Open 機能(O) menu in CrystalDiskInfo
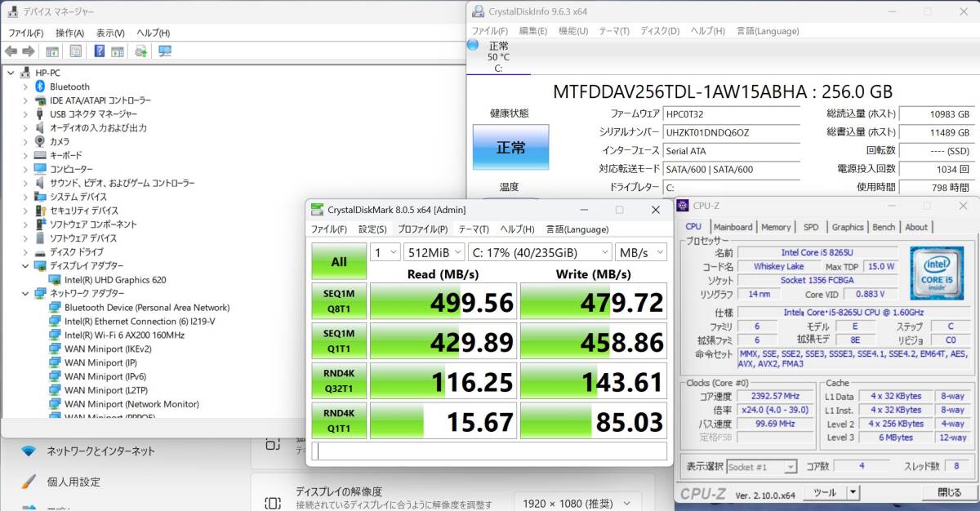 pos(572,31)
